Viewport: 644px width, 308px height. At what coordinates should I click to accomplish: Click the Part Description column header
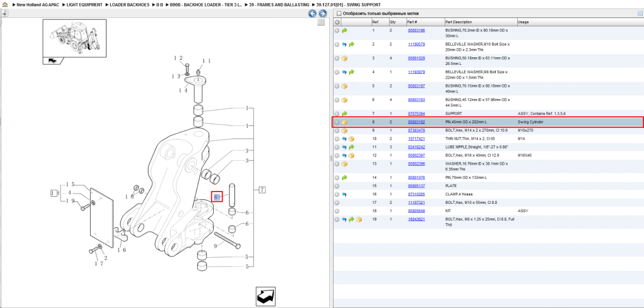(x=459, y=22)
